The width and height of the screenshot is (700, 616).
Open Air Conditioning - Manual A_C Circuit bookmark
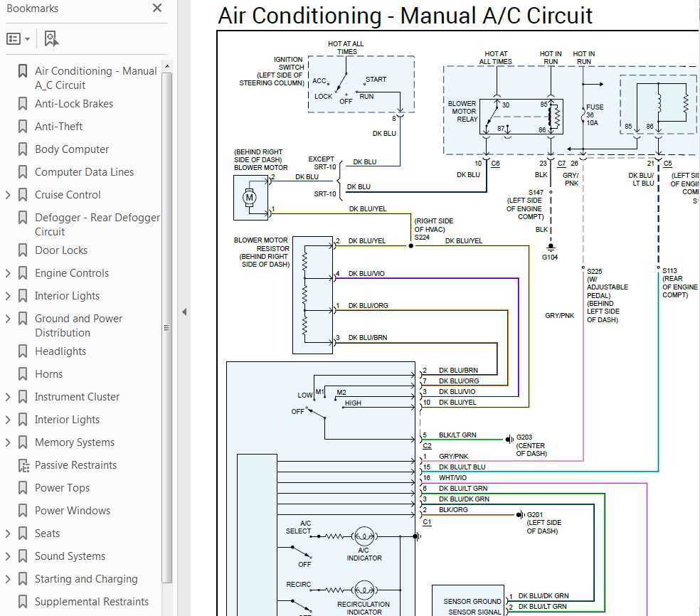96,78
